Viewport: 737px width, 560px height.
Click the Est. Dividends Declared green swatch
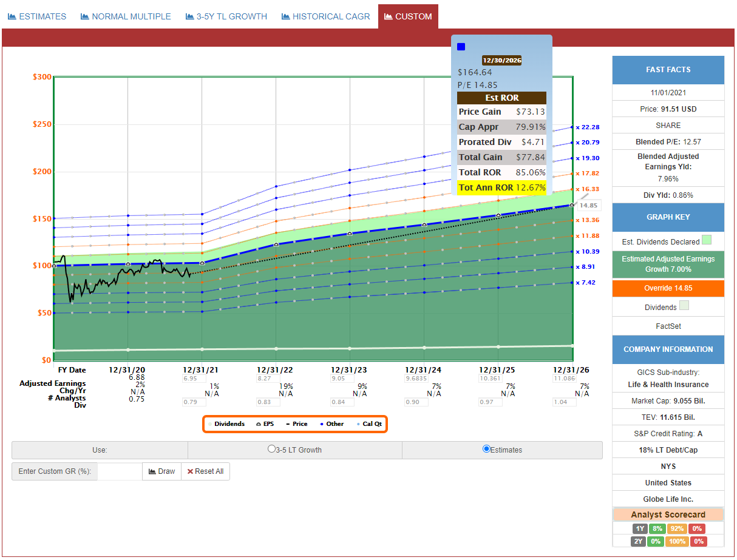pyautogui.click(x=707, y=240)
